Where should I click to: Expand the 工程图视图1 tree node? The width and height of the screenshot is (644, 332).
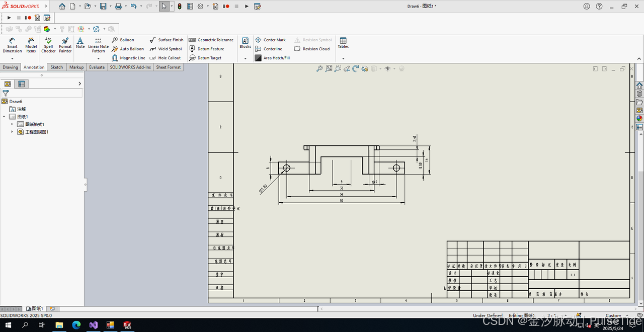(x=12, y=132)
